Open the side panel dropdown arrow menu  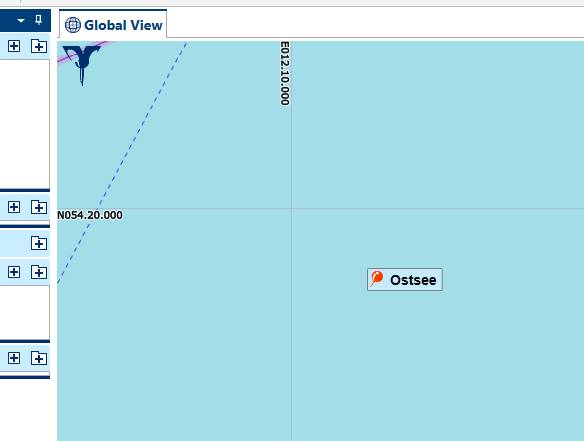21,20
